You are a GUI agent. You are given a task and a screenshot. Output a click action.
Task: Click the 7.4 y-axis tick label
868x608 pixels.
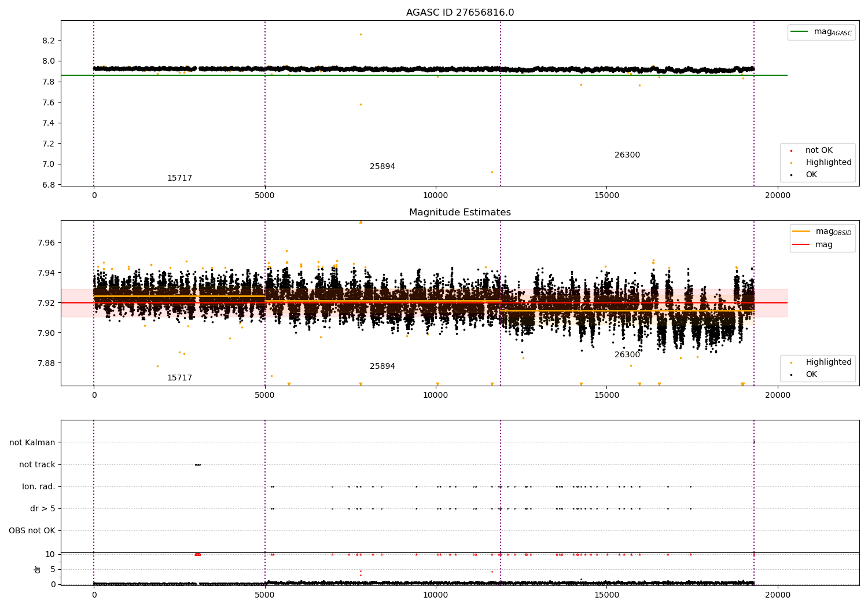click(x=49, y=123)
